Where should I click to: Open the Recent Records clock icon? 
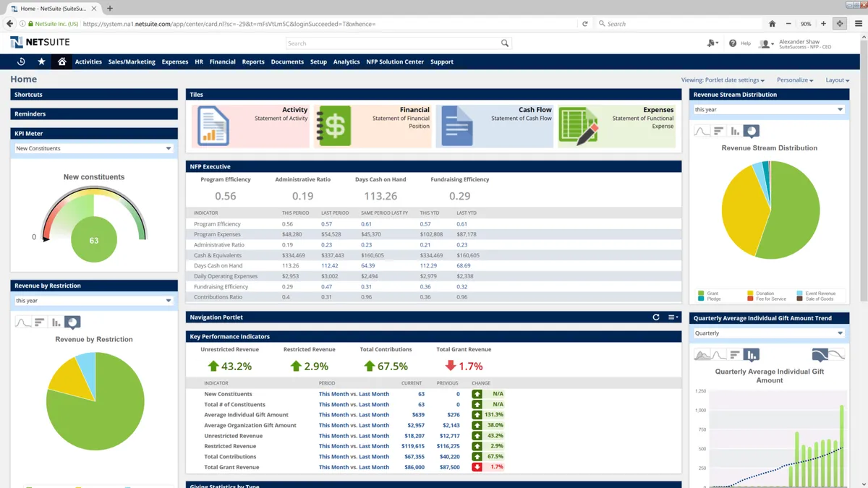point(21,61)
